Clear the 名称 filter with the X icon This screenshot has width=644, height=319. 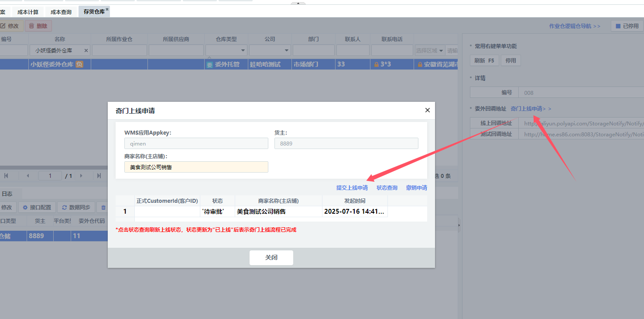click(86, 51)
